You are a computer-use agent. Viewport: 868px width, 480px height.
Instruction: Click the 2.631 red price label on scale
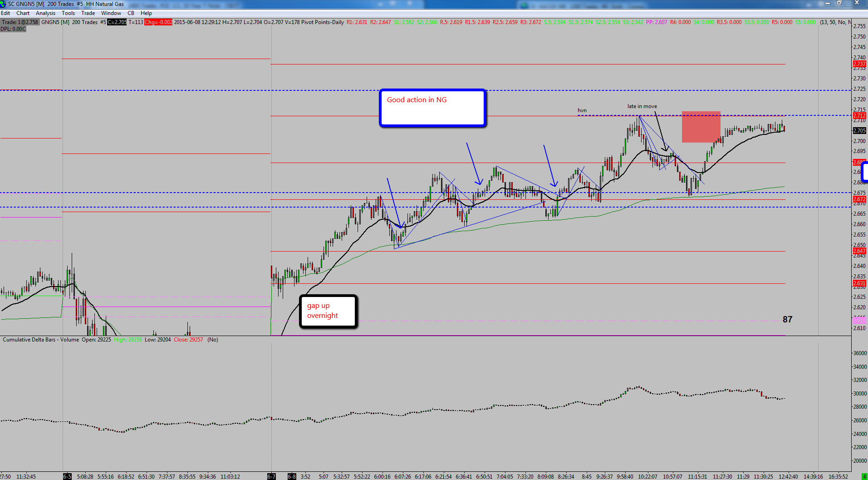tap(859, 283)
